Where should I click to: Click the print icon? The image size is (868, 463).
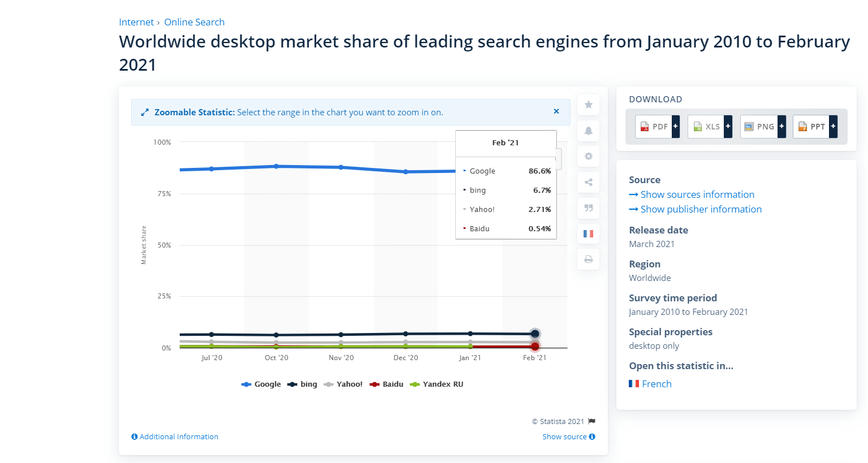pos(588,259)
